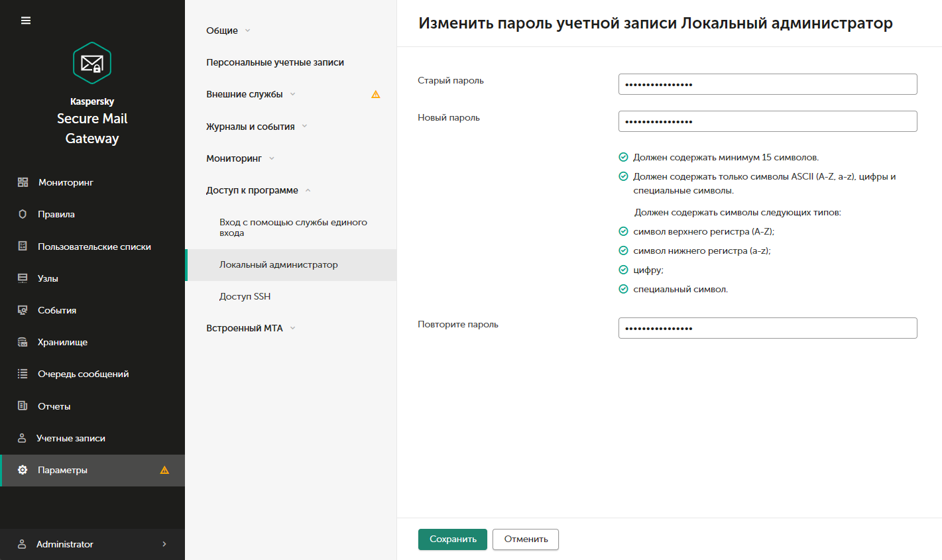This screenshot has width=942, height=560.
Task: Click the Message queue list icon
Action: pos(23,374)
